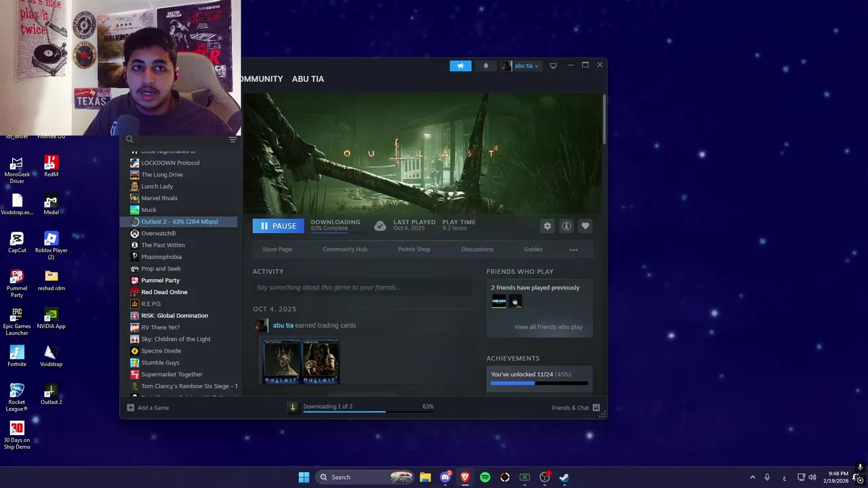
Task: Open Steam notifications bell
Action: 486,66
